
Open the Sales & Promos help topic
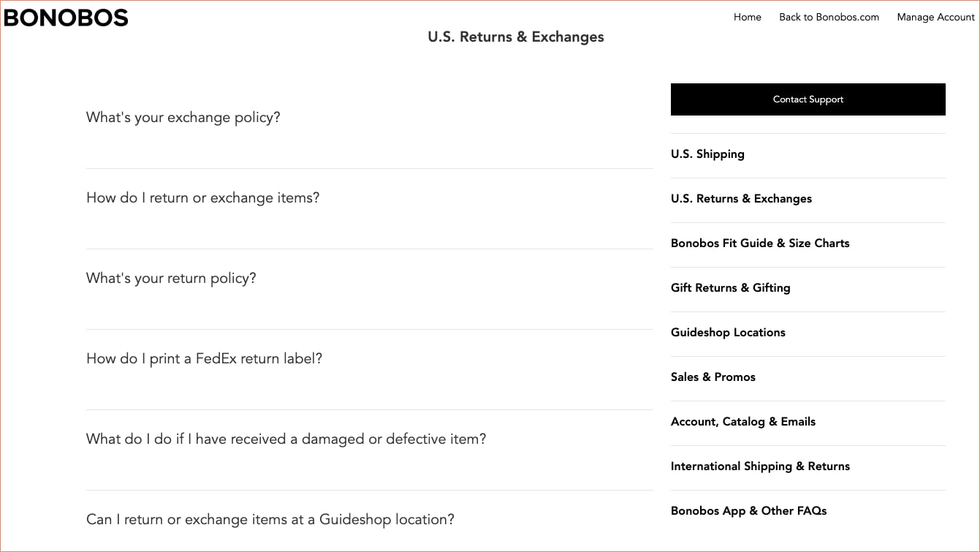(x=713, y=377)
